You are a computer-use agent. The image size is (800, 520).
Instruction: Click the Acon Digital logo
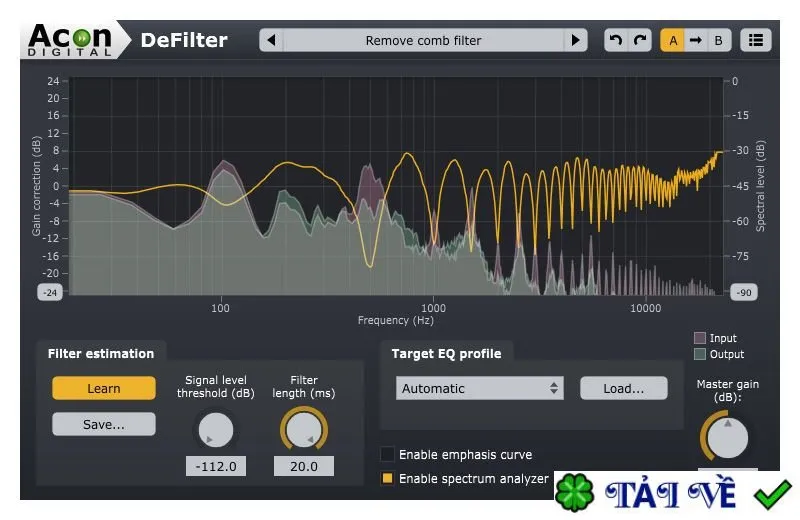click(70, 40)
